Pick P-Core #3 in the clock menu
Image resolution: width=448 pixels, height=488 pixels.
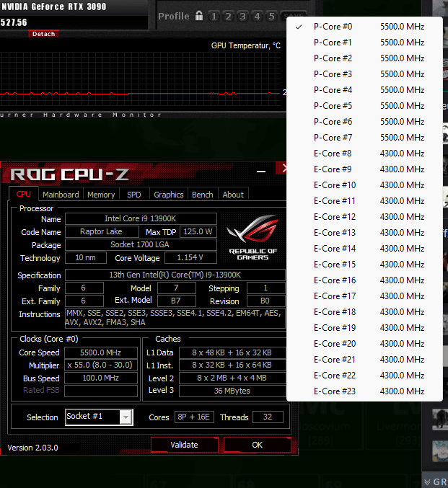(364, 74)
